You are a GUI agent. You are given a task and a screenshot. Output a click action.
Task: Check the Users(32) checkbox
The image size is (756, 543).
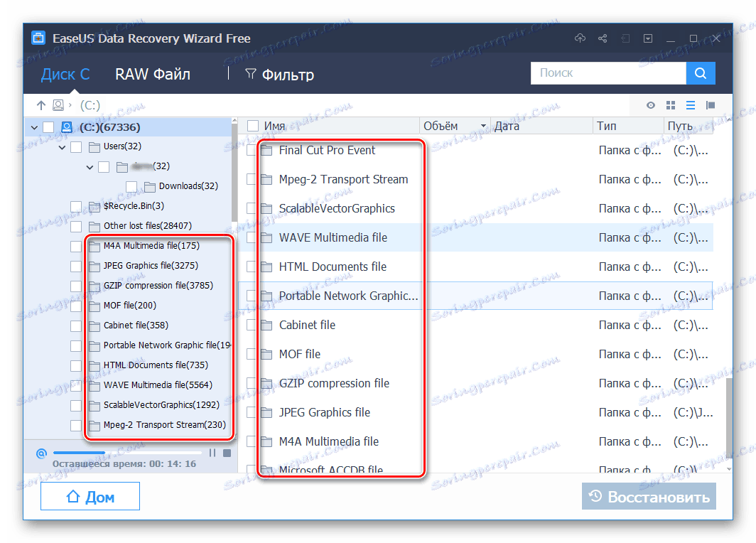pos(76,147)
